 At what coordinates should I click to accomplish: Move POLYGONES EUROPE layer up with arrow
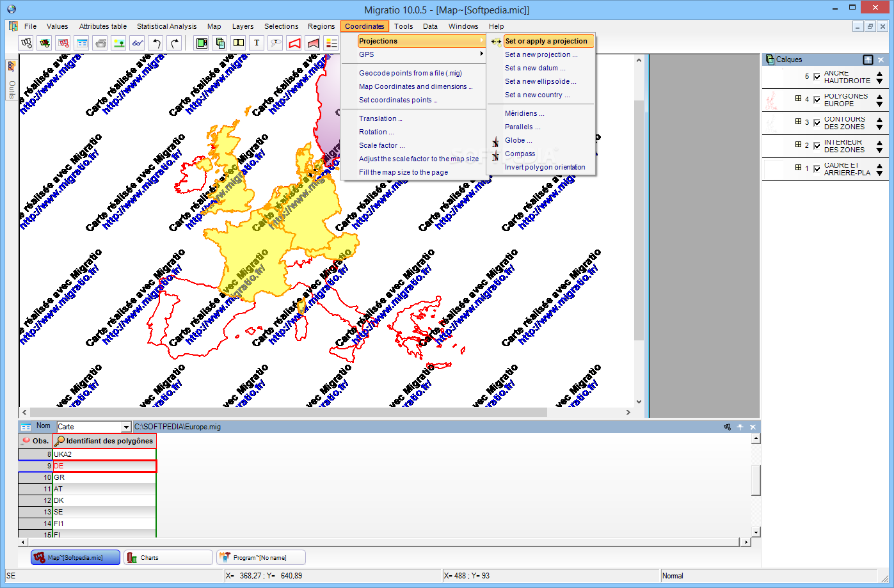tap(879, 97)
